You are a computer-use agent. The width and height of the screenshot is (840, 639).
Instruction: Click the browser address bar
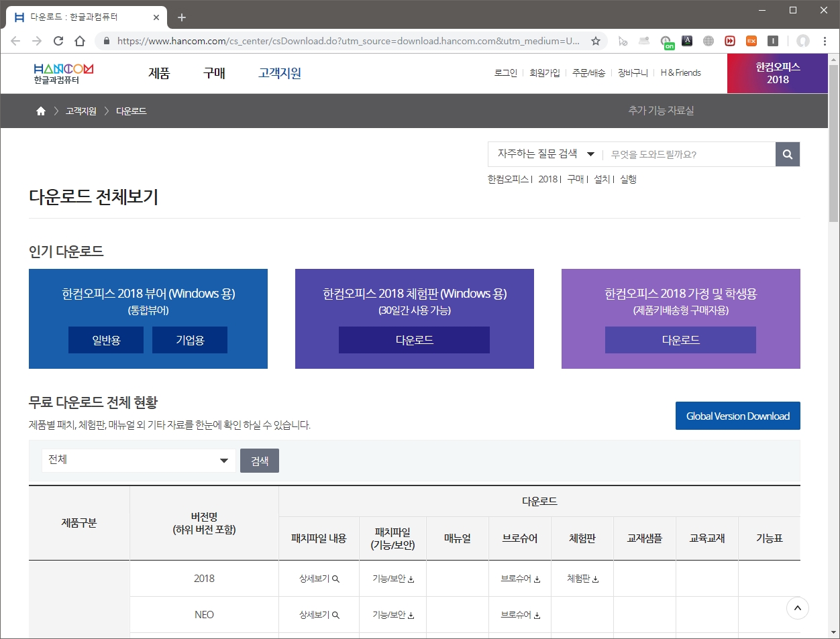(348, 41)
